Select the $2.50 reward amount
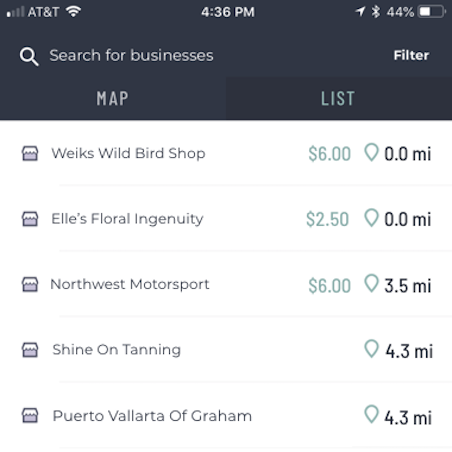452x452 pixels. [328, 219]
